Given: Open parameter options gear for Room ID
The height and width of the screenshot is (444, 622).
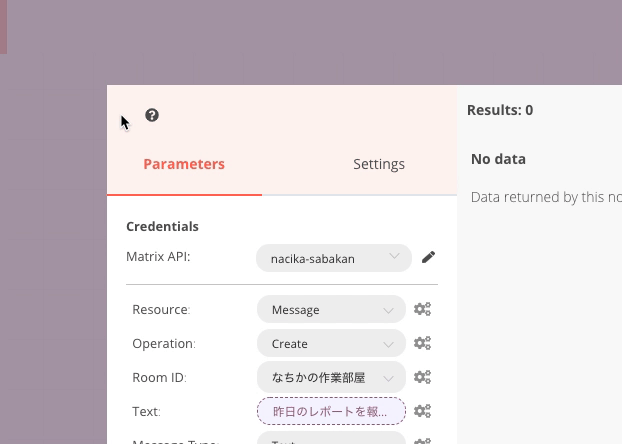Looking at the screenshot, I should [x=423, y=378].
